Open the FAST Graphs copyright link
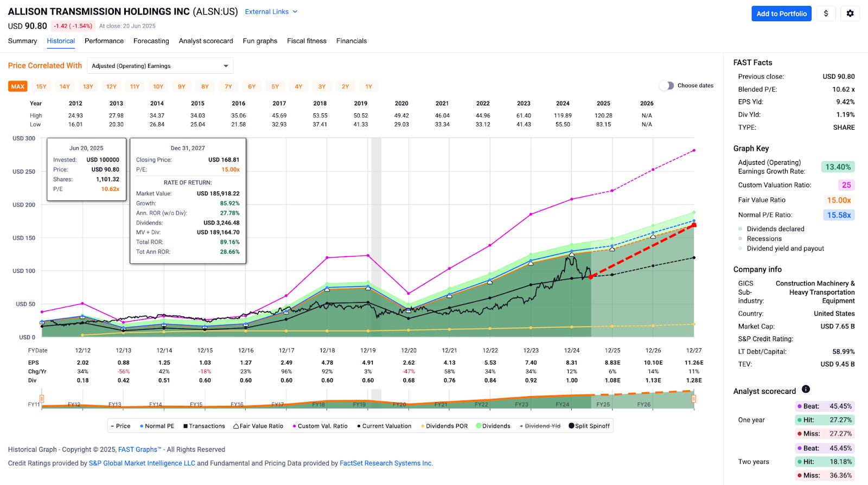The width and height of the screenshot is (868, 485). [139, 449]
